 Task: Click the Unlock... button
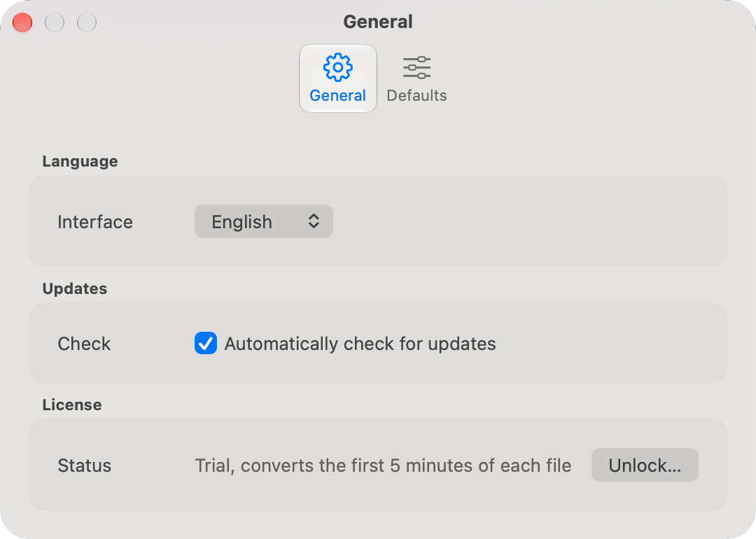[x=645, y=465]
